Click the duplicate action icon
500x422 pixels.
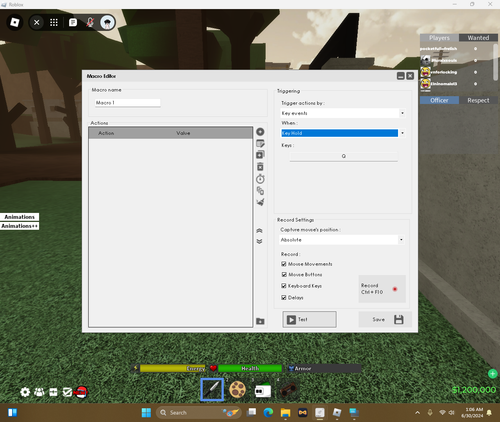point(260,155)
